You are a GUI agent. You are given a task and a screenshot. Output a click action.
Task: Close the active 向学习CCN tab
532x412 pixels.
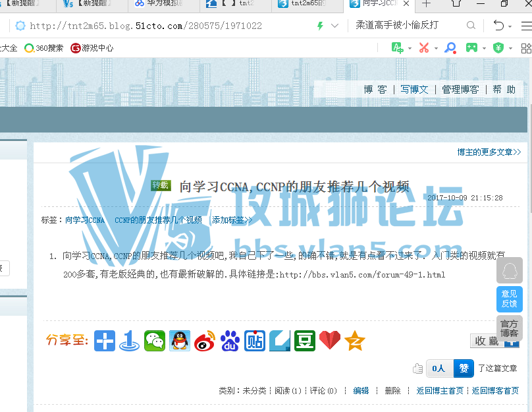click(406, 4)
